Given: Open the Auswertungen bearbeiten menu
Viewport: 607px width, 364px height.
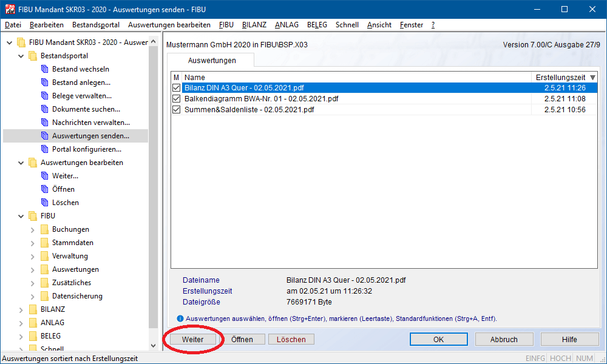Looking at the screenshot, I should [169, 25].
